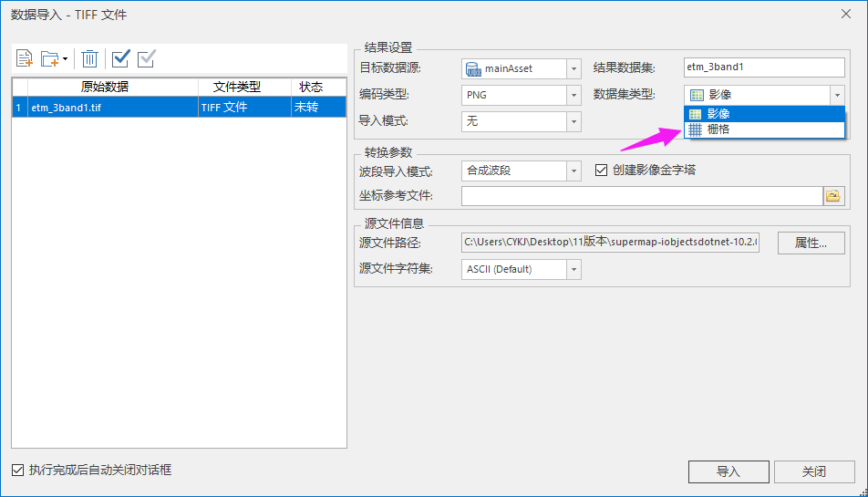Image resolution: width=868 pixels, height=497 pixels.
Task: Toggle 执行完成后自动关闭对话框 checkbox
Action: 17,470
